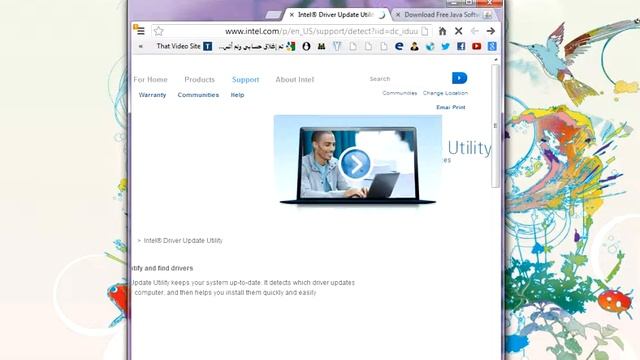Click the page vertical scrollbar thumb
640x360 pixels.
[496, 126]
